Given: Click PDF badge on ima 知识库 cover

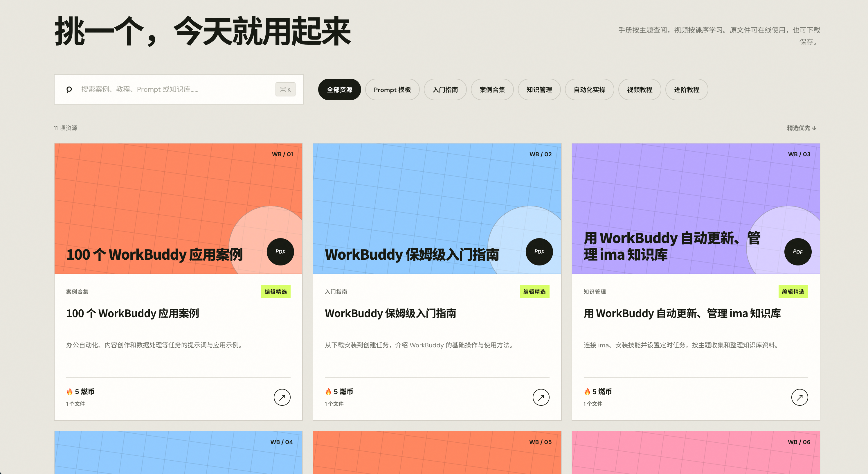Looking at the screenshot, I should pos(798,252).
